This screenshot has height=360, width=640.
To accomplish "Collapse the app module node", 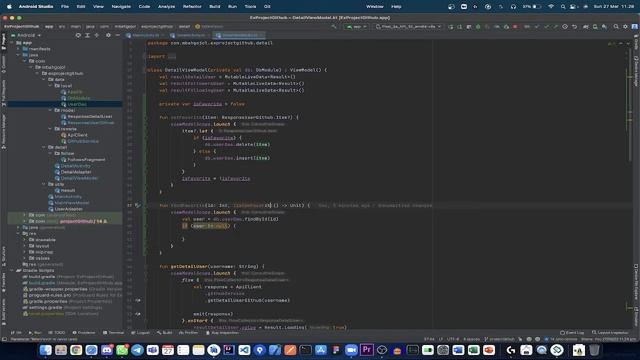I will [12, 42].
